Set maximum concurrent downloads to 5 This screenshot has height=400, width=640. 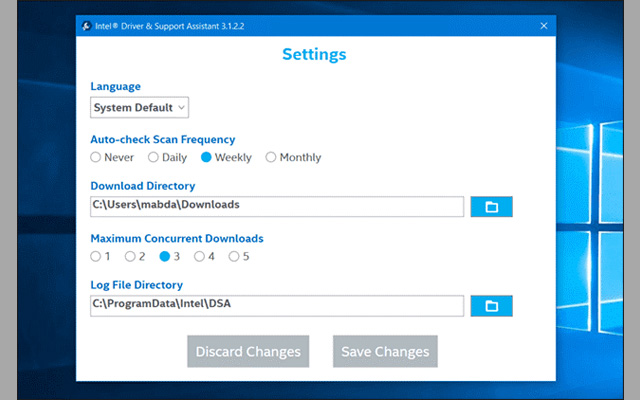pos(234,256)
